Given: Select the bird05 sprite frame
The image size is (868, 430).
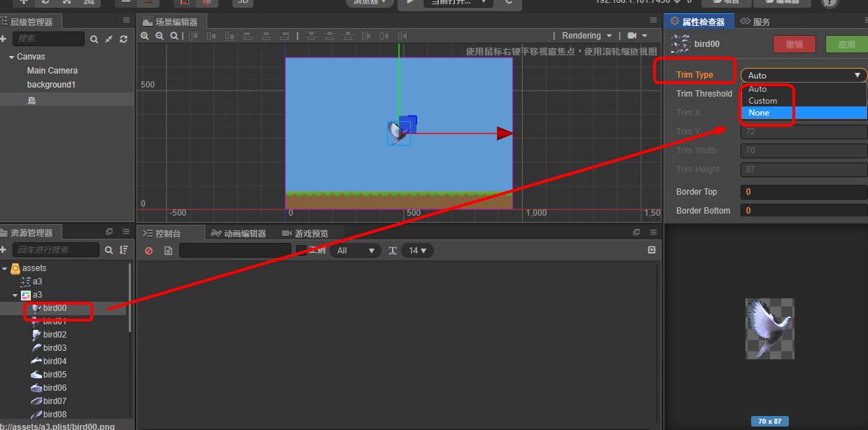Looking at the screenshot, I should point(55,375).
